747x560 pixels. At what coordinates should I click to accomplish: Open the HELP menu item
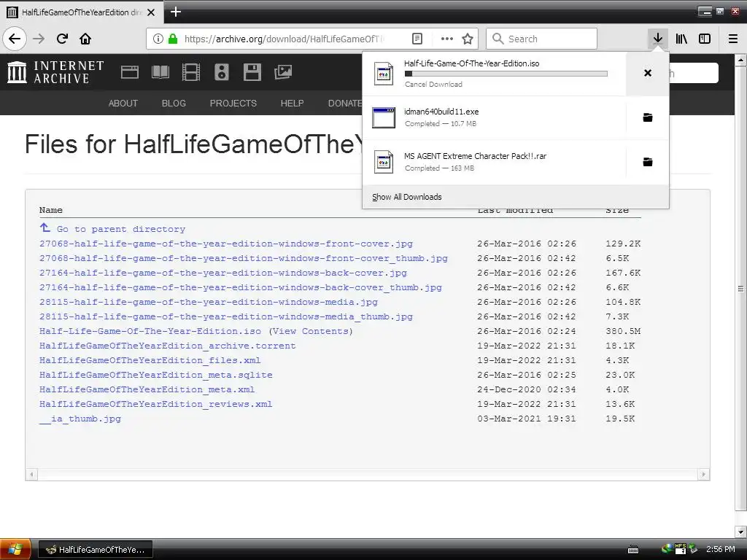(x=292, y=104)
